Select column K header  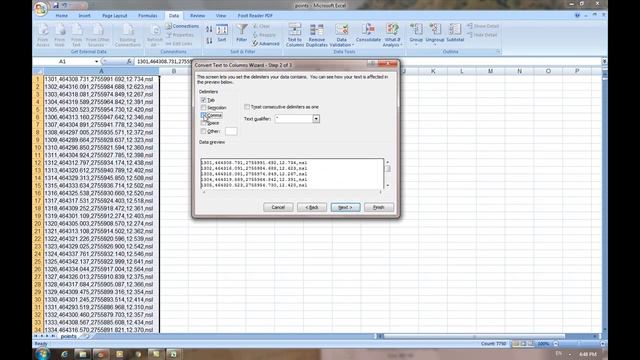[x=433, y=71]
